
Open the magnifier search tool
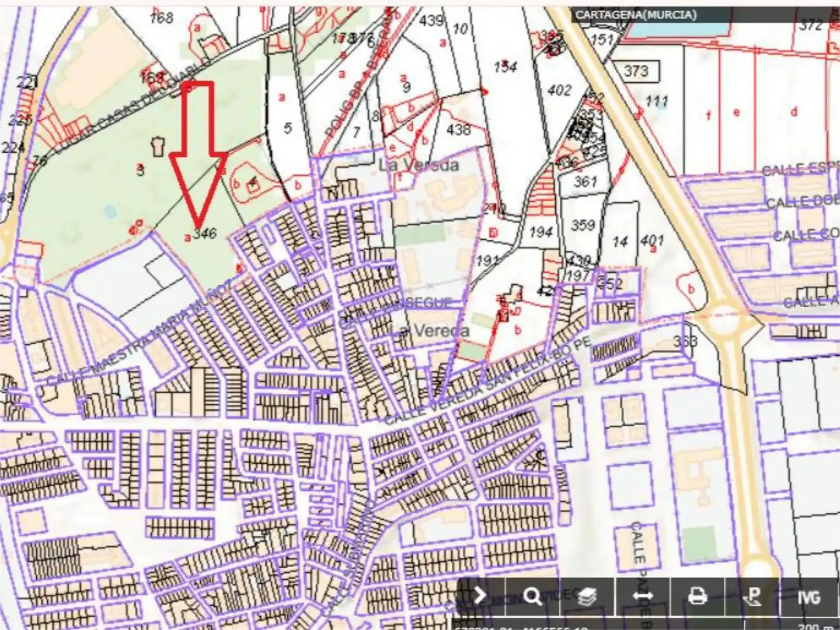tap(532, 596)
